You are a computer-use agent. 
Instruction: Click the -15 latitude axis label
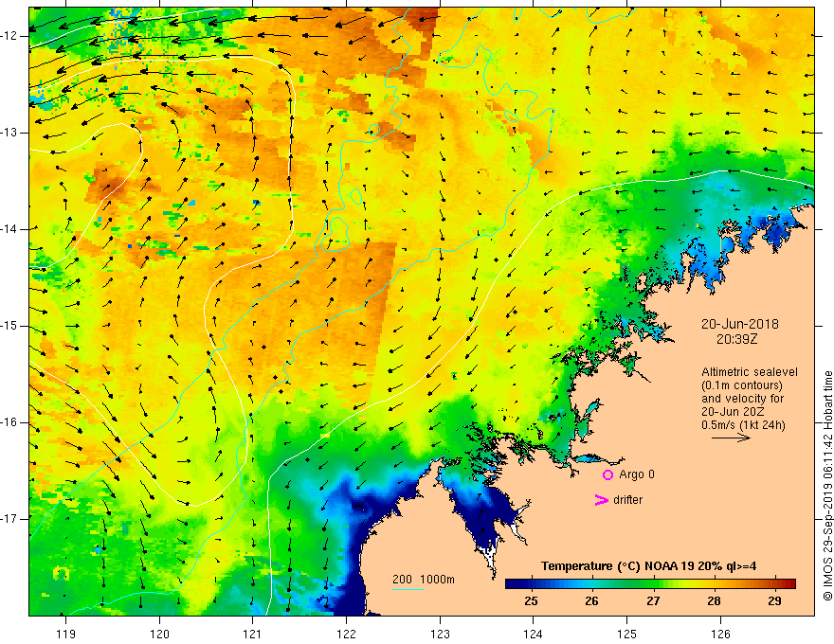9,326
